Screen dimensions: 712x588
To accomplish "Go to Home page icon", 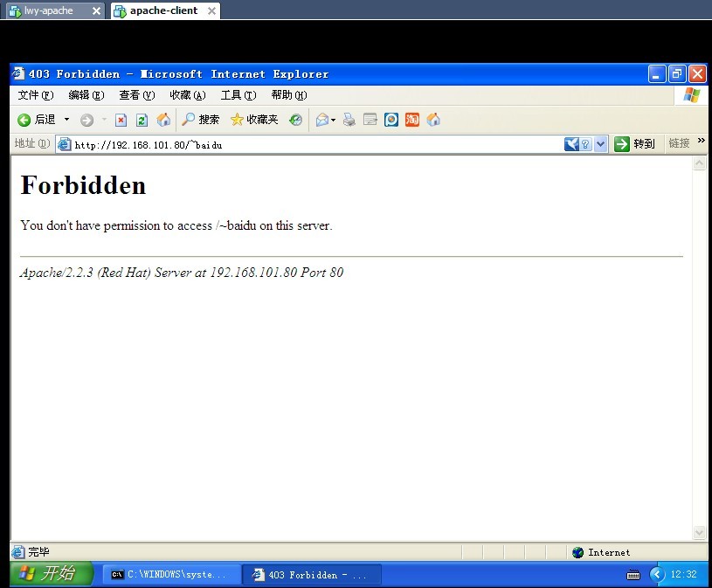I will click(x=163, y=120).
